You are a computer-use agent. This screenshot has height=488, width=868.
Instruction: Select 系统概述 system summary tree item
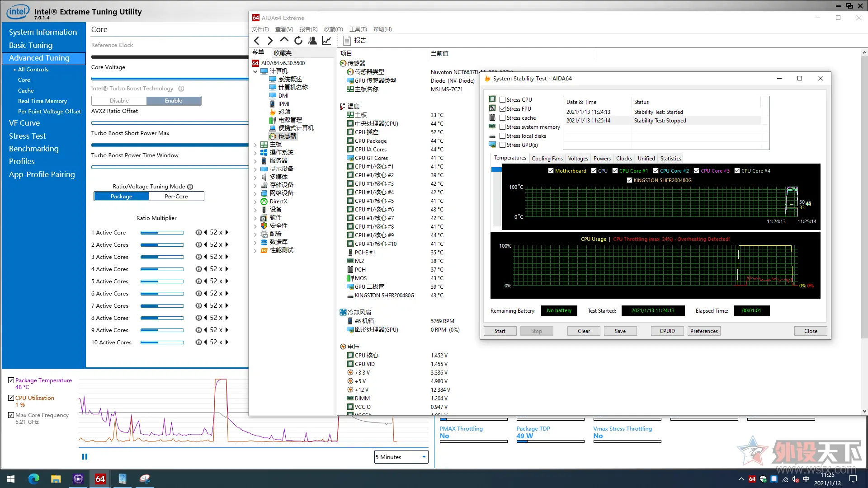tap(285, 79)
